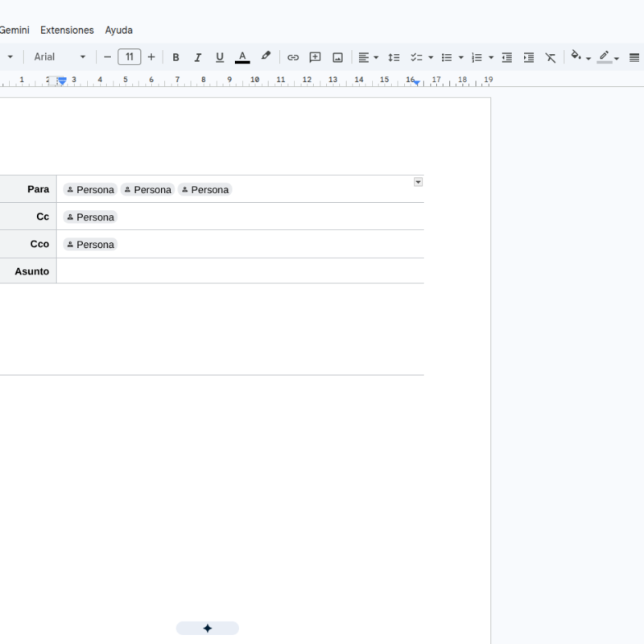
Task: Open the paragraph style dropdown arrow
Action: (x=10, y=57)
